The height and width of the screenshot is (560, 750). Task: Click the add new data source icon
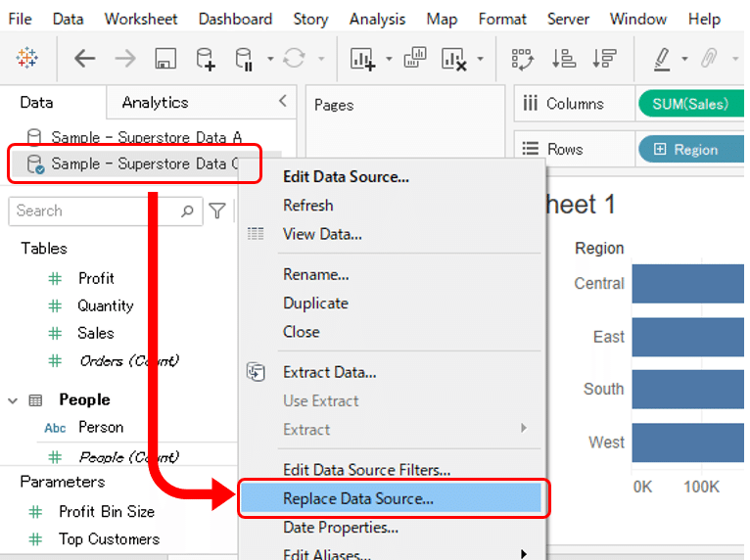coord(206,59)
